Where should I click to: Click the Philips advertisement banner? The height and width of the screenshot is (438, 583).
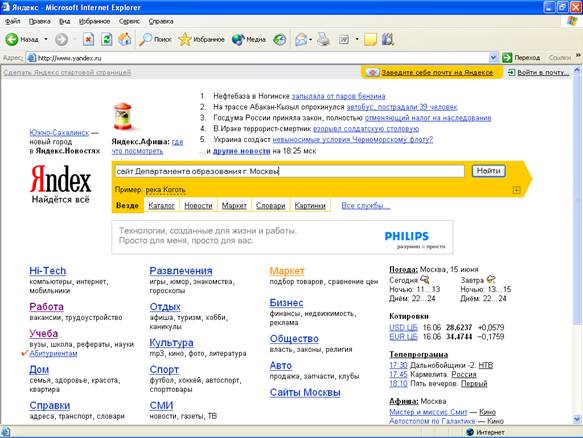pyautogui.click(x=282, y=237)
